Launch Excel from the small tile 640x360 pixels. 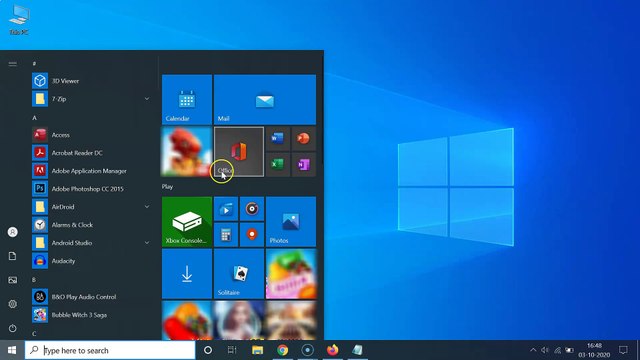click(278, 164)
